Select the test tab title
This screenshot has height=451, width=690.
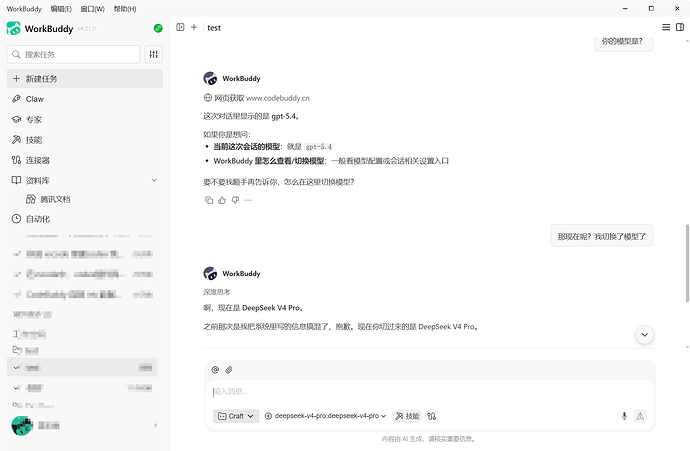[214, 28]
